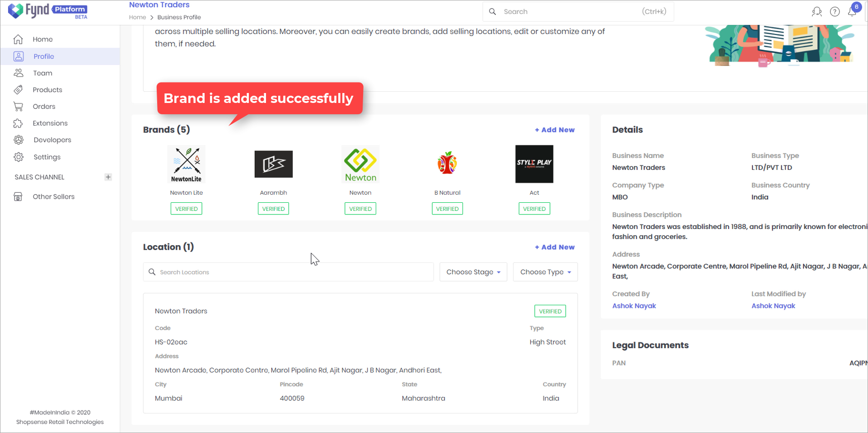Click the Fynd Platform logo
The height and width of the screenshot is (433, 868).
tap(48, 11)
